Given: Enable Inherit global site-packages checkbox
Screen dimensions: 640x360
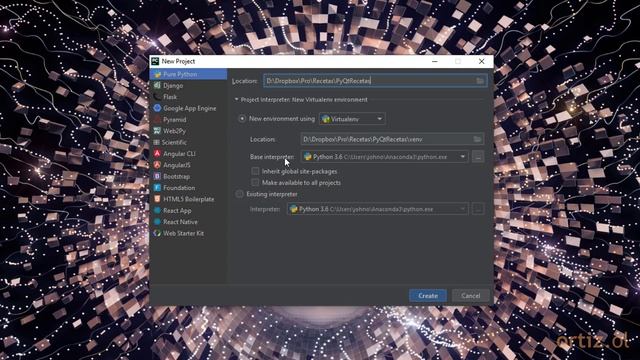Looking at the screenshot, I should (255, 171).
